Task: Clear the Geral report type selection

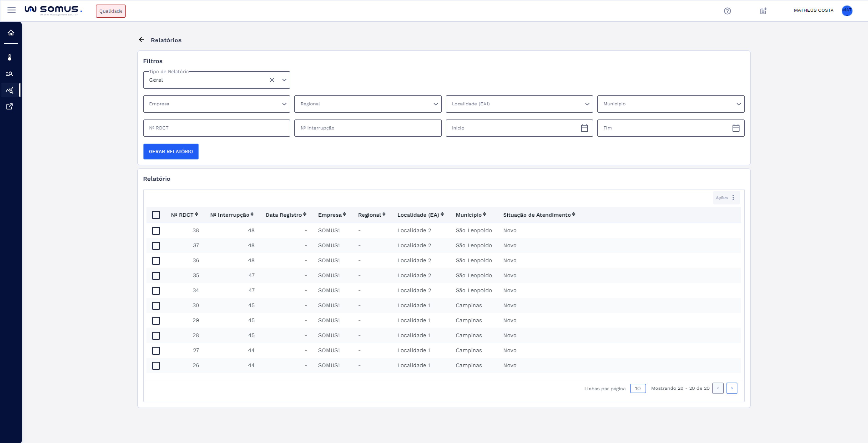Action: tap(272, 80)
